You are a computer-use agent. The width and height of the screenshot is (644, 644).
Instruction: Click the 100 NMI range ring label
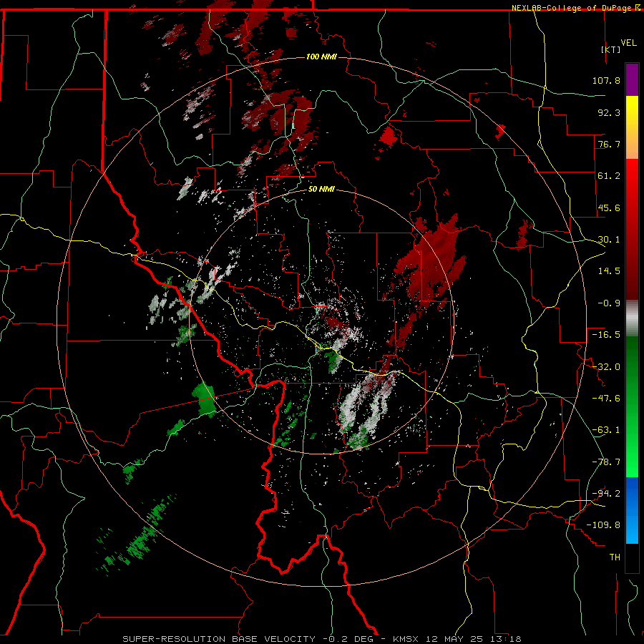(x=321, y=57)
